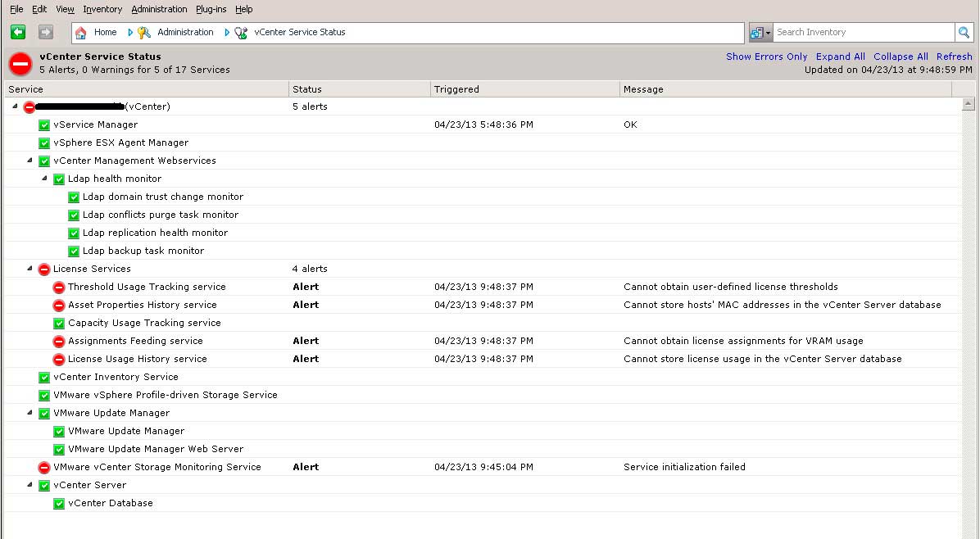Viewport: 980px width, 539px height.
Task: Click the Service column header
Action: click(147, 89)
